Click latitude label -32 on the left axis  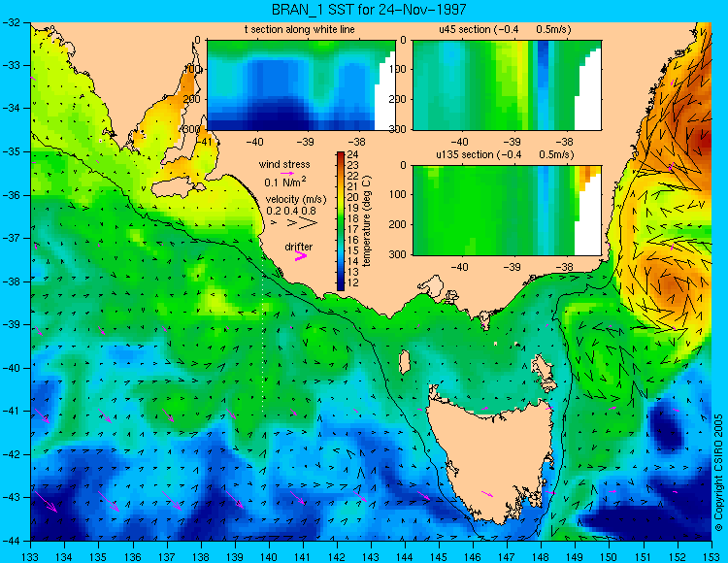point(11,21)
